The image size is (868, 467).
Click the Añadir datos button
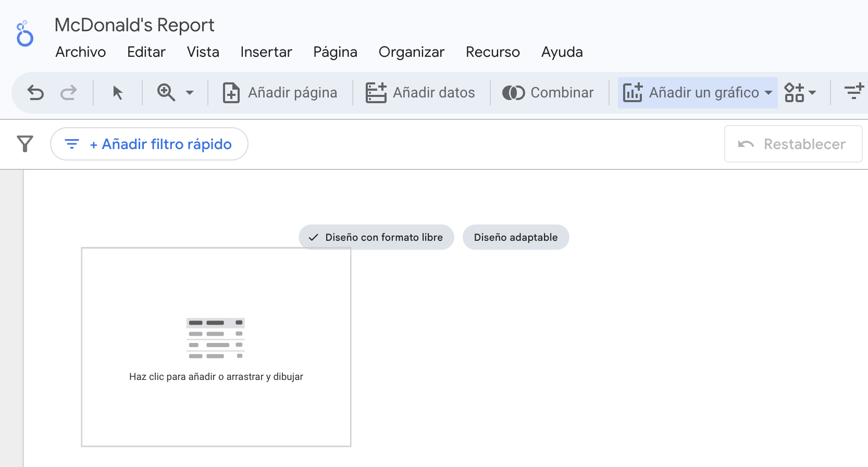(420, 93)
